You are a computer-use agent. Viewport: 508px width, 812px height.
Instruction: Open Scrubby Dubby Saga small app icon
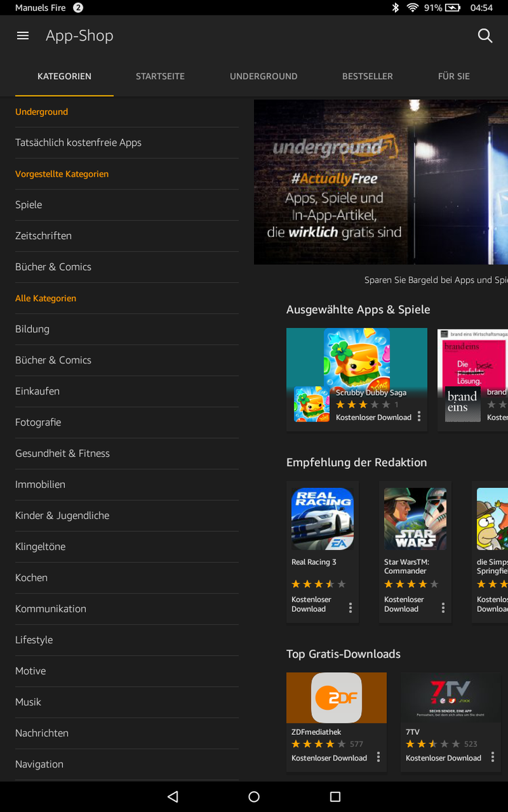click(x=312, y=404)
